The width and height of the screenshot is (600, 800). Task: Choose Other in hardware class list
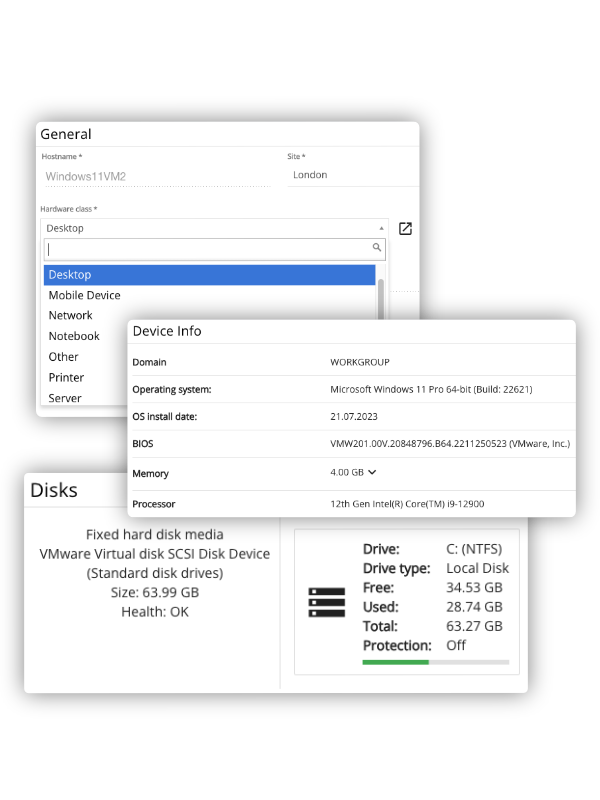tap(63, 357)
